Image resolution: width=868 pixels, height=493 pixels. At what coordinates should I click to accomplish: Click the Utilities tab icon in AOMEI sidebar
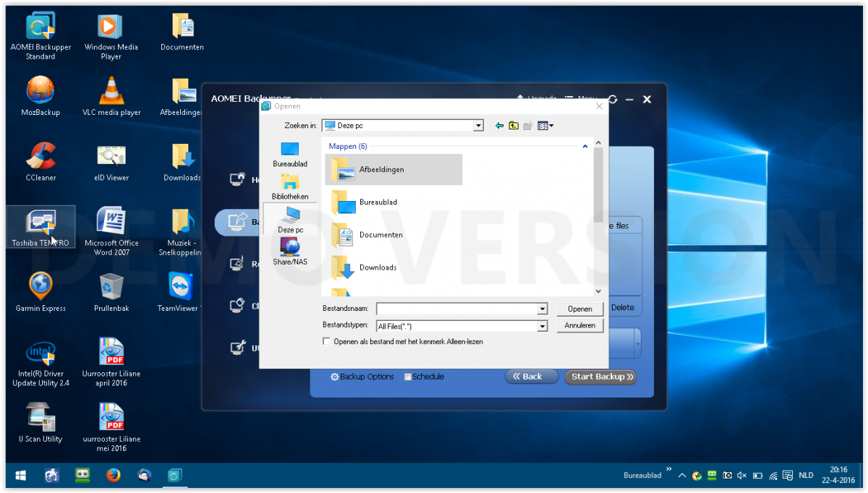238,348
